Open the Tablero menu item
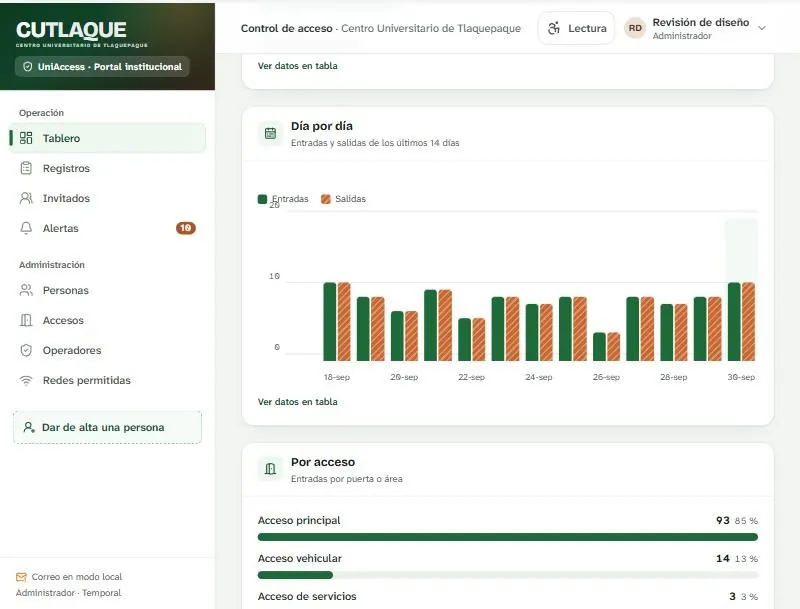This screenshot has width=800, height=609. point(108,138)
